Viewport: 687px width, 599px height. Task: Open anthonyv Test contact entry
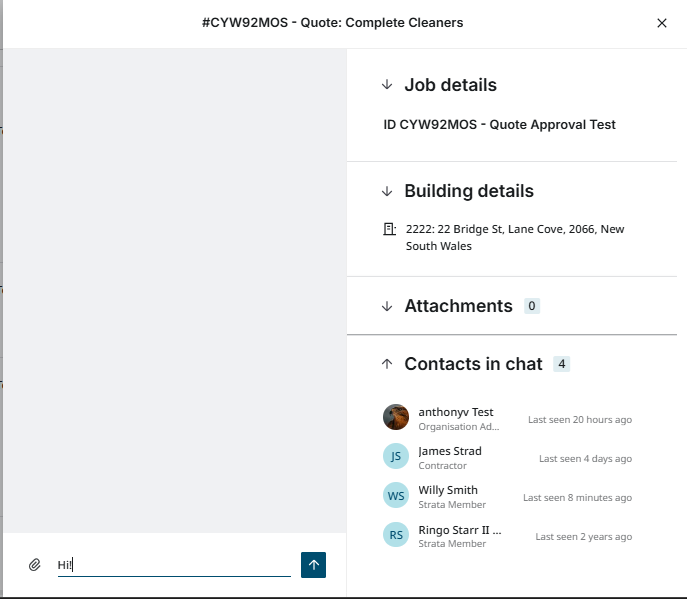[x=456, y=412]
